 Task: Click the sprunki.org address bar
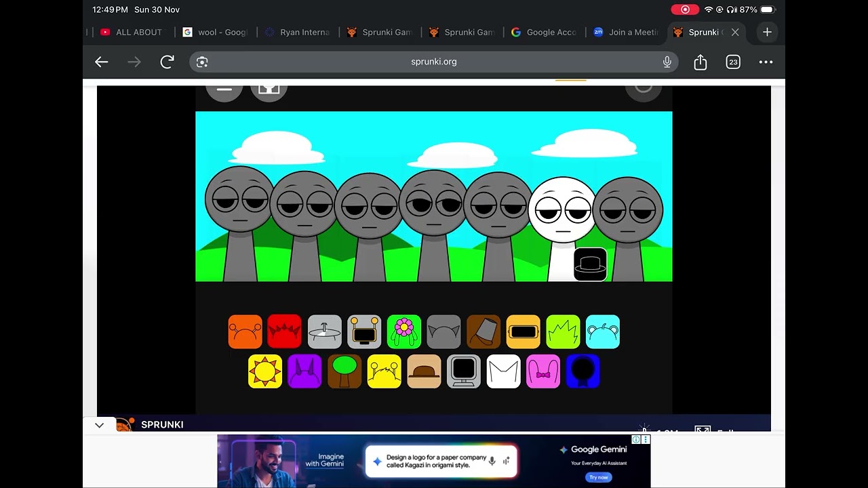coord(434,62)
